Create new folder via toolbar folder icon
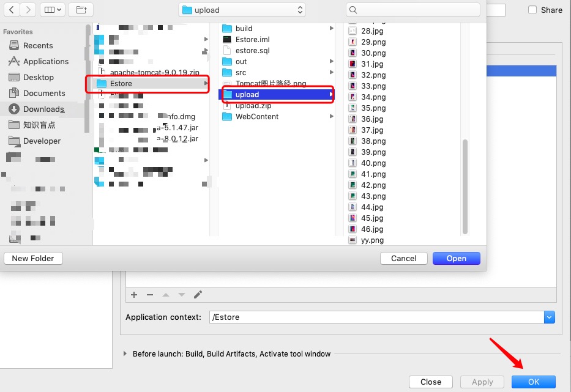This screenshot has height=392, width=571. (x=81, y=10)
